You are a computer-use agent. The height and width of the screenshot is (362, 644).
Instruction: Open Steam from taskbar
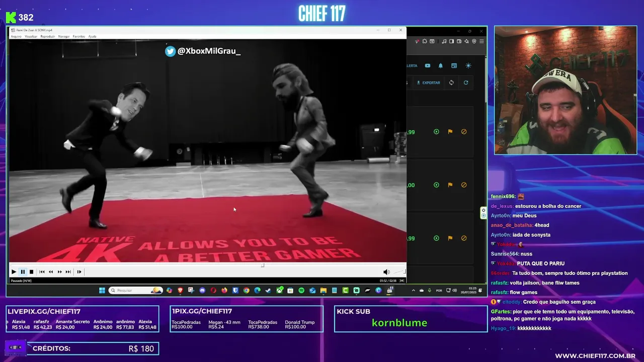[x=268, y=290]
